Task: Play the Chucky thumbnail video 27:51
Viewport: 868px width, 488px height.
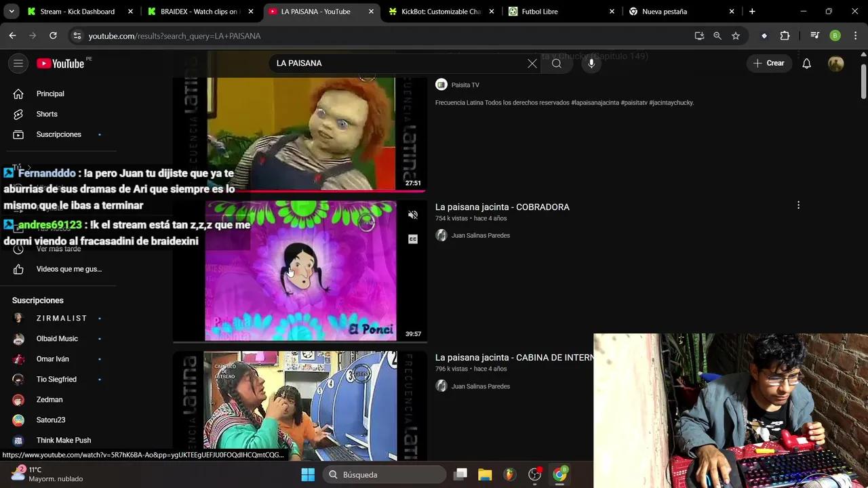Action: (300, 134)
